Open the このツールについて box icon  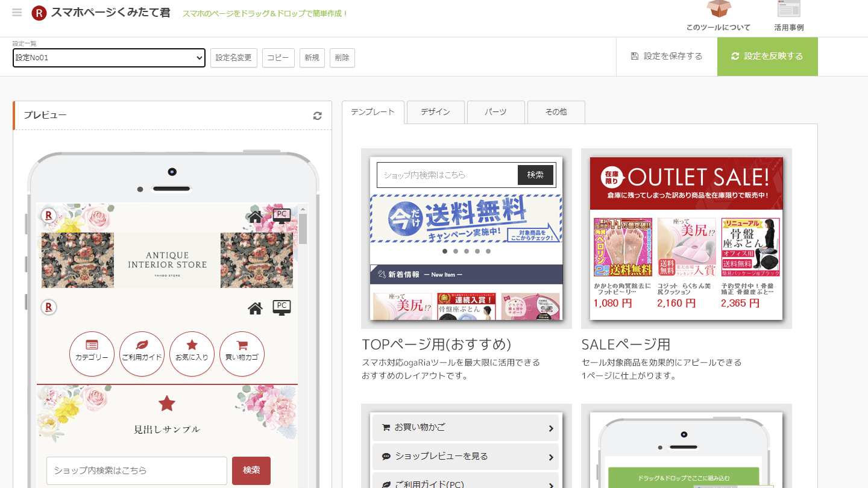pyautogui.click(x=719, y=10)
